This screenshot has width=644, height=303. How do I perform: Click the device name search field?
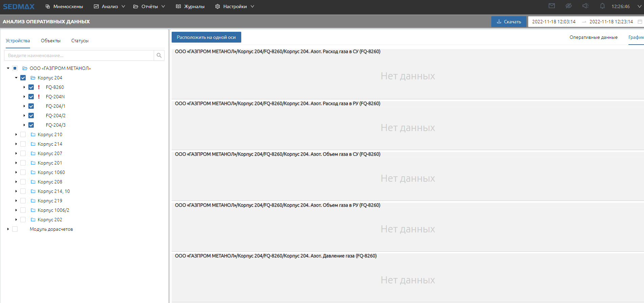tap(79, 55)
